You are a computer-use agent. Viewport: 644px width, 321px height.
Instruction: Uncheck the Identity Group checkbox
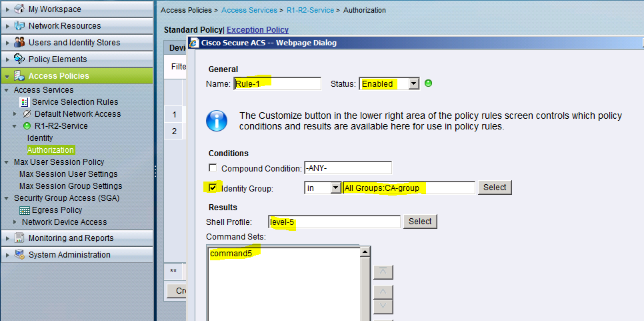pos(213,188)
